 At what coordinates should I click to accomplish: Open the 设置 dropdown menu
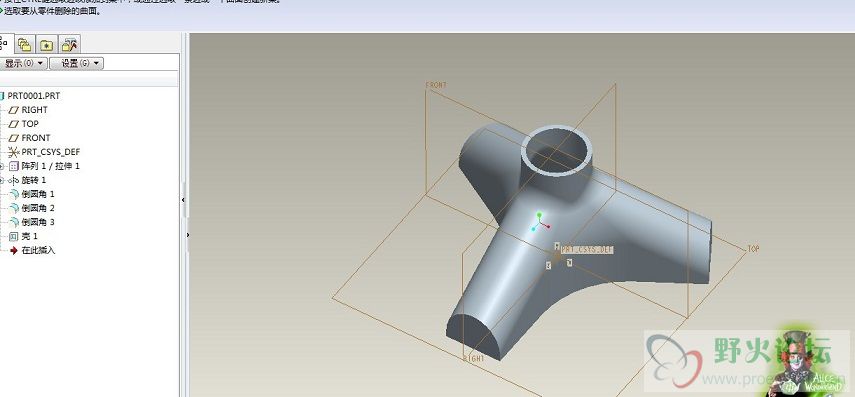(76, 63)
